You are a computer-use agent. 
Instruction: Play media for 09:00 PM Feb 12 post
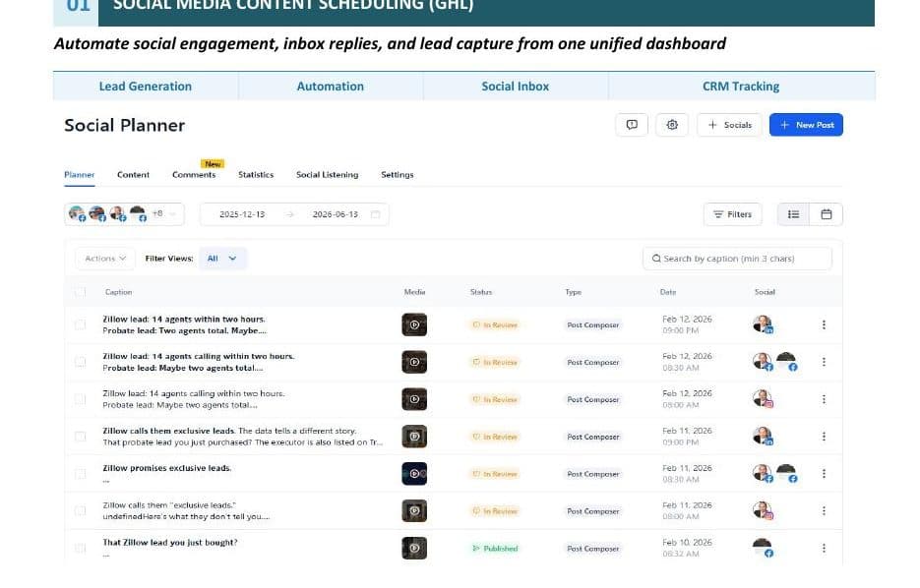coord(414,324)
